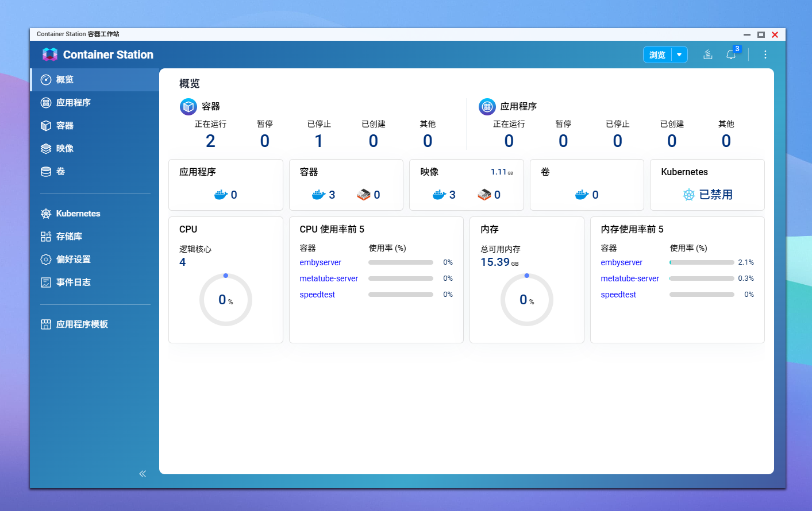Image resolution: width=812 pixels, height=511 pixels.
Task: Collapse the sidebar with double chevron
Action: [x=143, y=474]
